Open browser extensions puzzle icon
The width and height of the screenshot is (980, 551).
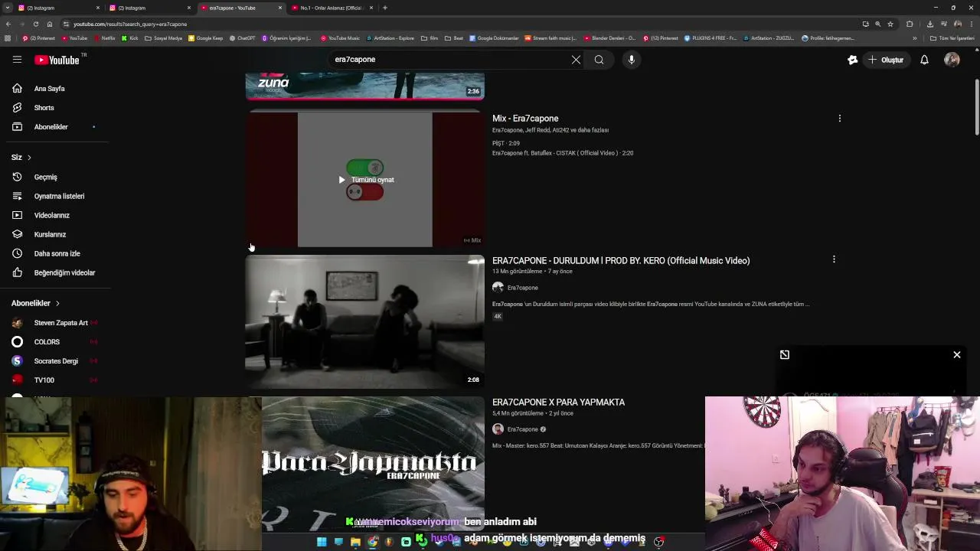[x=910, y=24]
